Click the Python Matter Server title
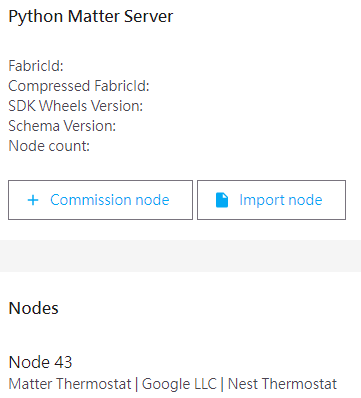The height and width of the screenshot is (398, 361). point(91,16)
